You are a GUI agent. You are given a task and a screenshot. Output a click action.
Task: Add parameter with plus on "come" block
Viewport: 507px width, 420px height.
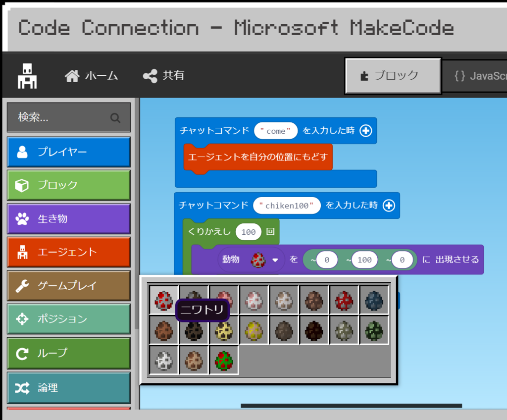366,131
